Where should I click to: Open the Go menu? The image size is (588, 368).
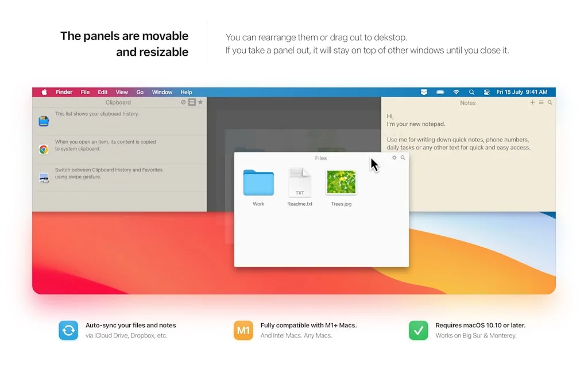pos(140,92)
